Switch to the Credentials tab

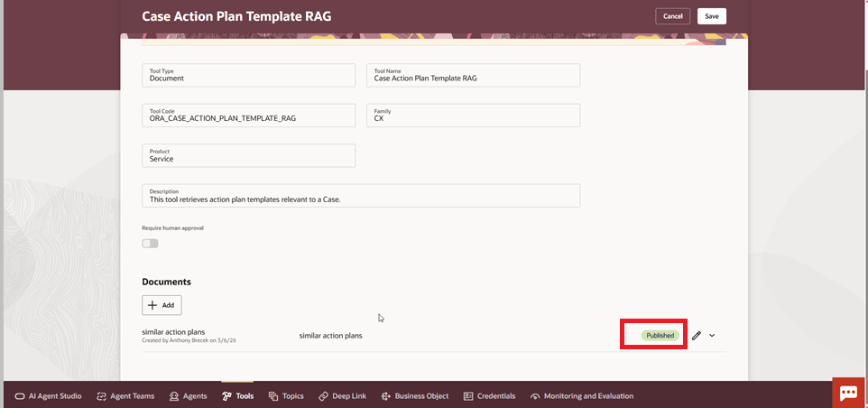(x=489, y=396)
